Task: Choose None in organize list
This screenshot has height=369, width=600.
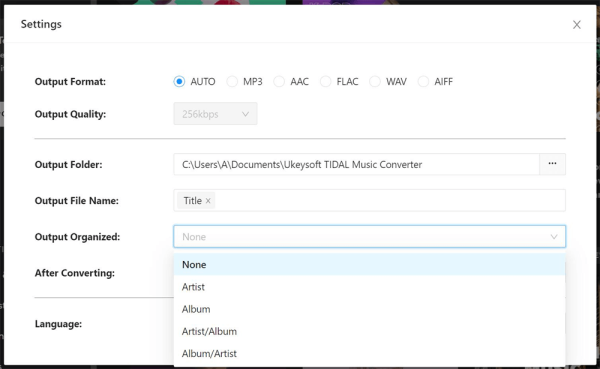Action: [369, 265]
